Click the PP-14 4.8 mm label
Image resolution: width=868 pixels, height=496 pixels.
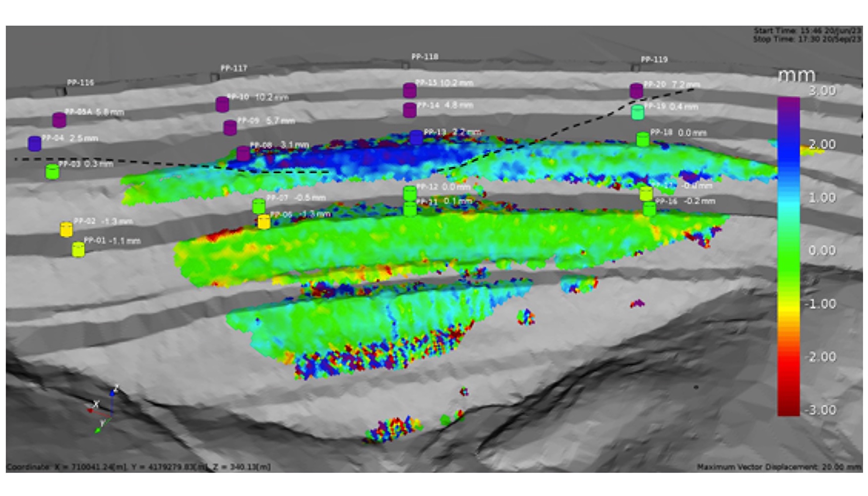[x=445, y=105]
